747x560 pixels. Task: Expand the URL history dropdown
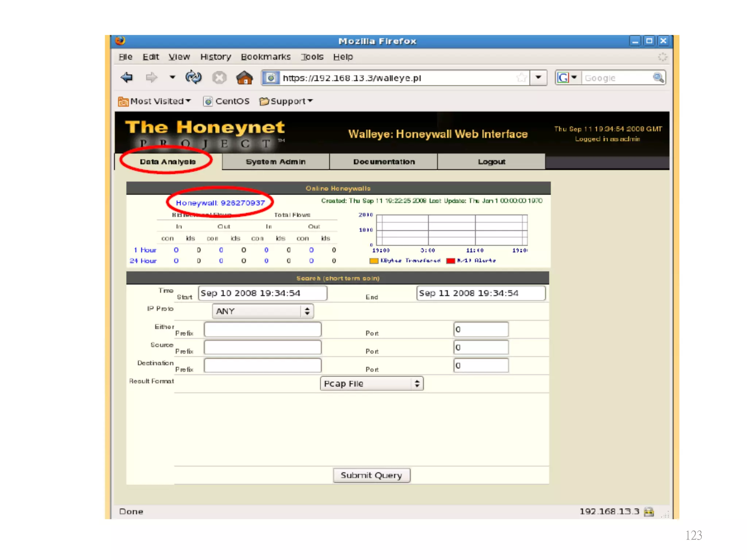pos(538,78)
